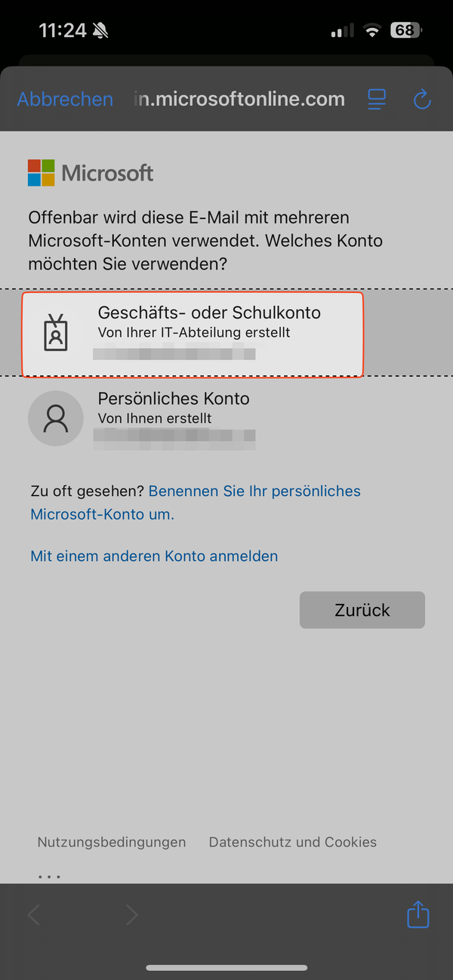Open Datenschutz und Cookies link
Viewport: 453px width, 980px height.
pyautogui.click(x=293, y=842)
